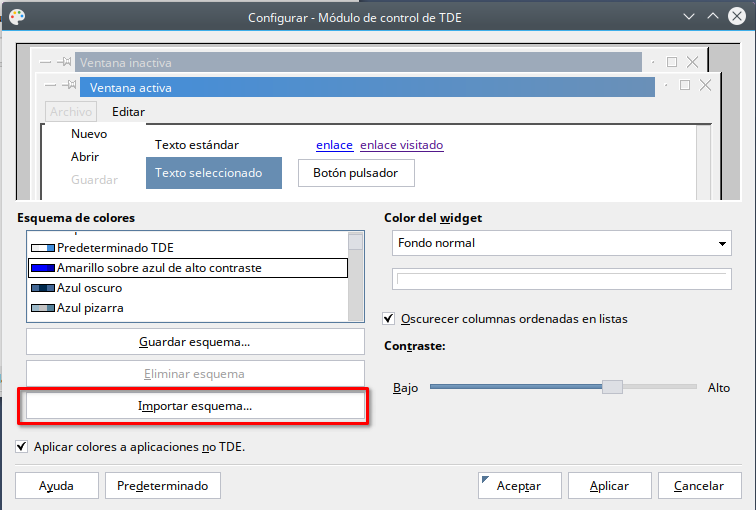Image resolution: width=756 pixels, height=510 pixels.
Task: Click the color scheme list scrollbar
Action: click(x=356, y=276)
